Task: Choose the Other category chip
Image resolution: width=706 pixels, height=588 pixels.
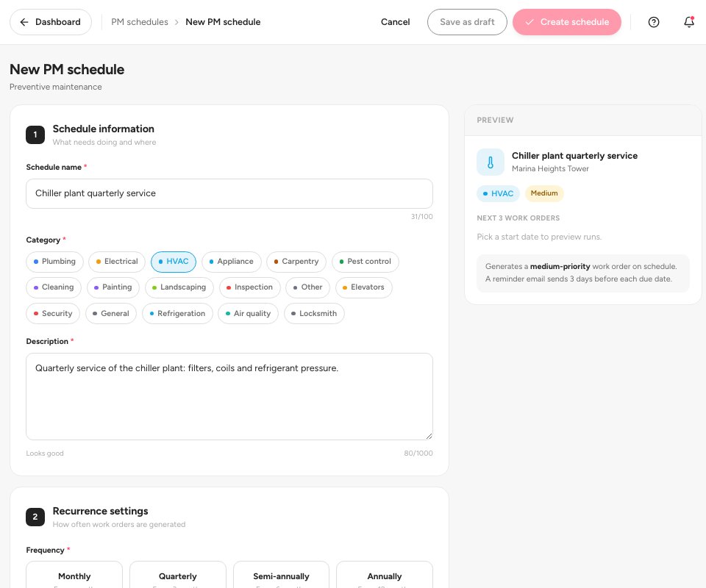Action: pyautogui.click(x=307, y=287)
